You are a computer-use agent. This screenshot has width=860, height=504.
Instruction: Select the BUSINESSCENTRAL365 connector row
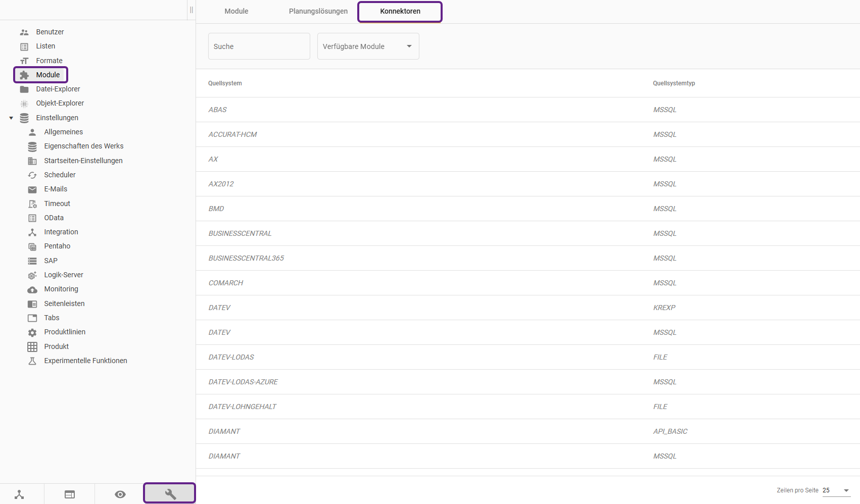pyautogui.click(x=246, y=258)
